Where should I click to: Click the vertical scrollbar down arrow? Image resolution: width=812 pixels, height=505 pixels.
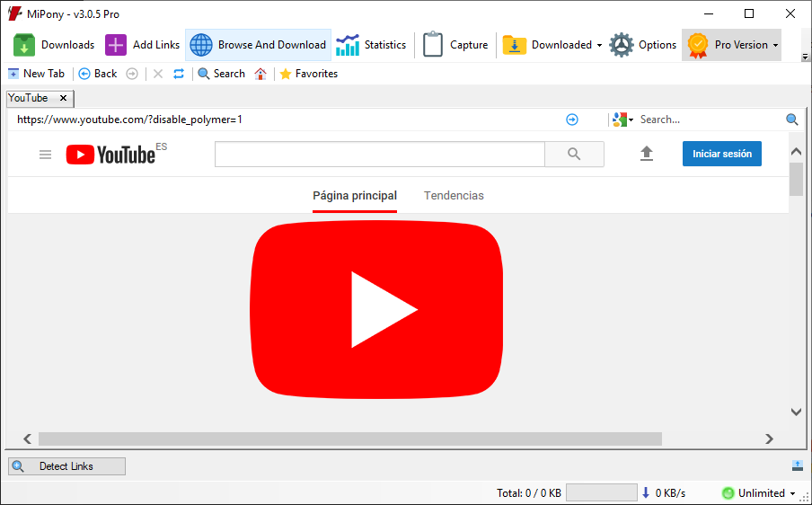796,412
